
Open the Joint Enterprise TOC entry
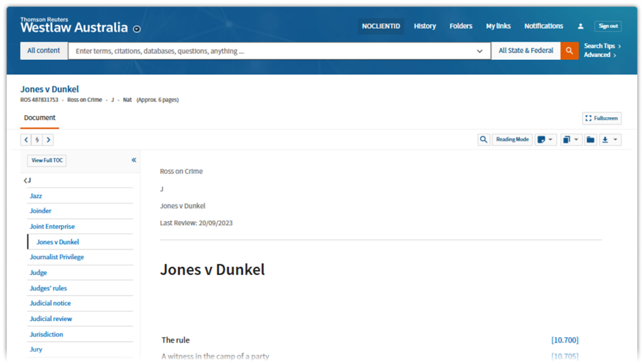coord(52,226)
